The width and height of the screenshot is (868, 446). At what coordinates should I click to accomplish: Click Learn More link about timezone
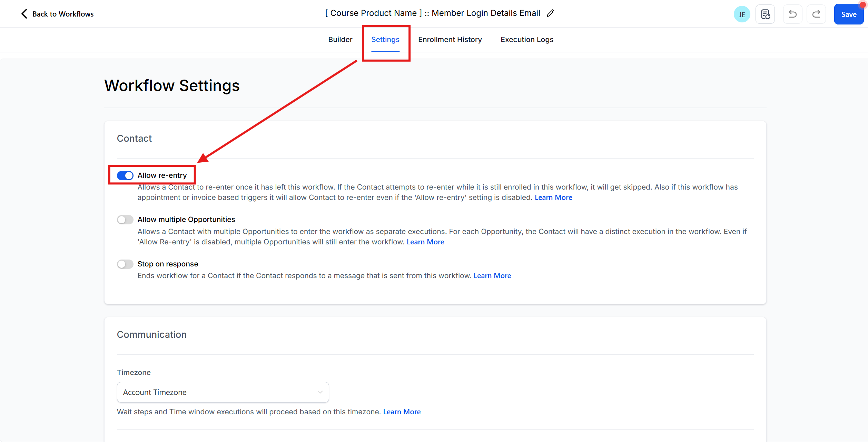pyautogui.click(x=402, y=412)
